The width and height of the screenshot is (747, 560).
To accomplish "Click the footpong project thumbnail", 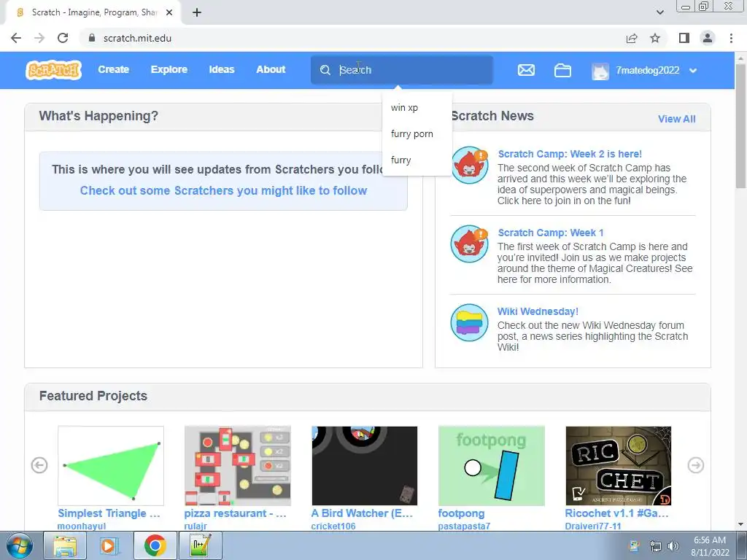I will click(x=492, y=466).
